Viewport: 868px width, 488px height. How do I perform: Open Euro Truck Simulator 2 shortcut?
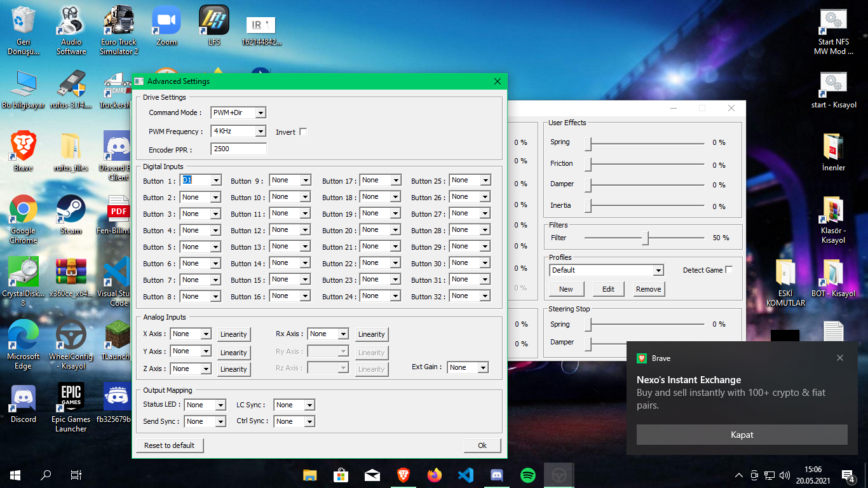[x=119, y=30]
